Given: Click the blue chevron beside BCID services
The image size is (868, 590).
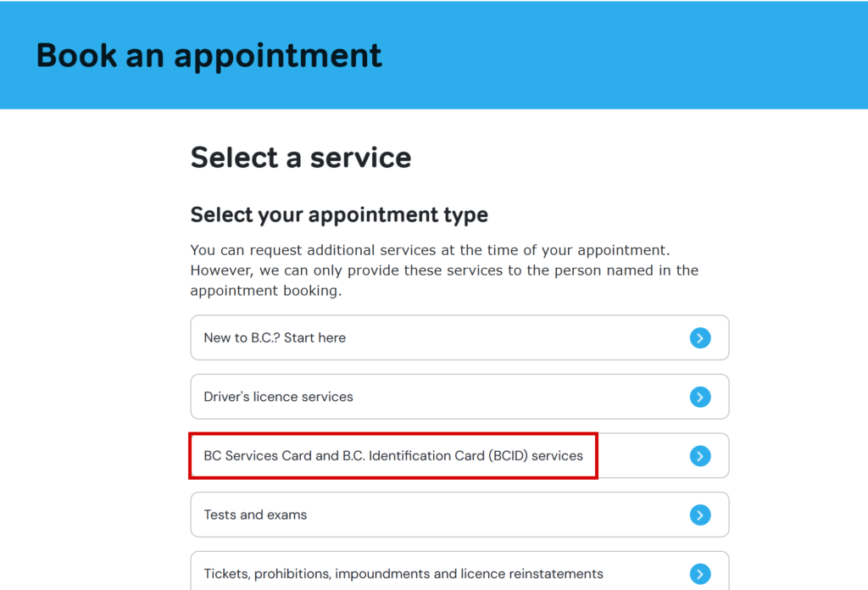Looking at the screenshot, I should pos(700,456).
